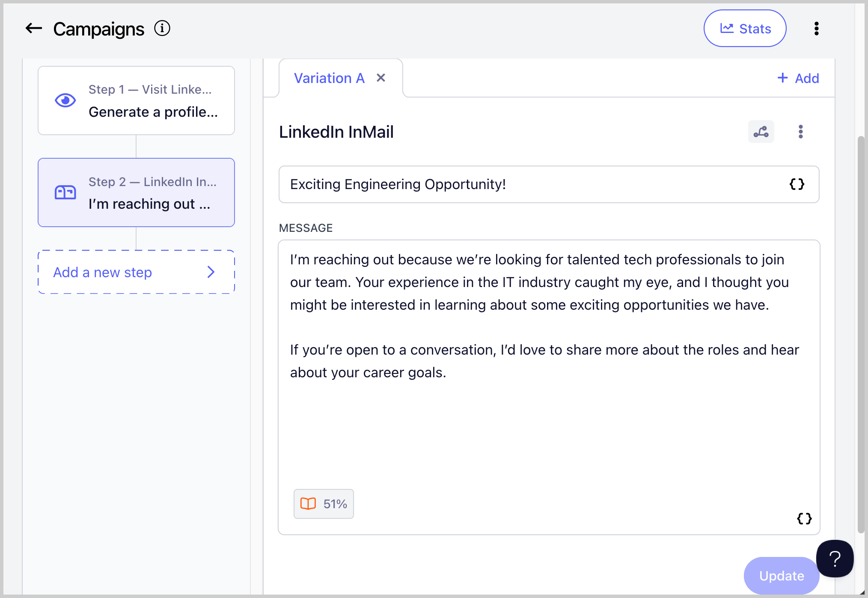Click the eye icon in Step 1
Screen dimensions: 868x598
(65, 101)
